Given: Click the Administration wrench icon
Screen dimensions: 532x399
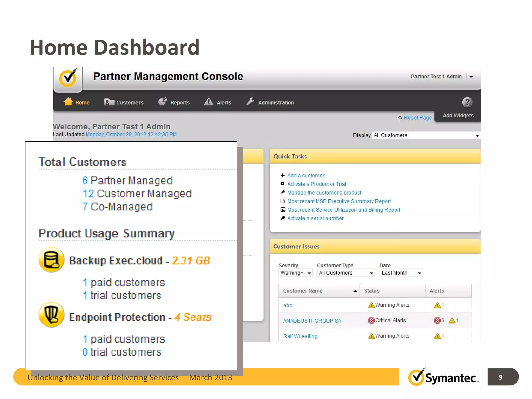Looking at the screenshot, I should coord(250,101).
